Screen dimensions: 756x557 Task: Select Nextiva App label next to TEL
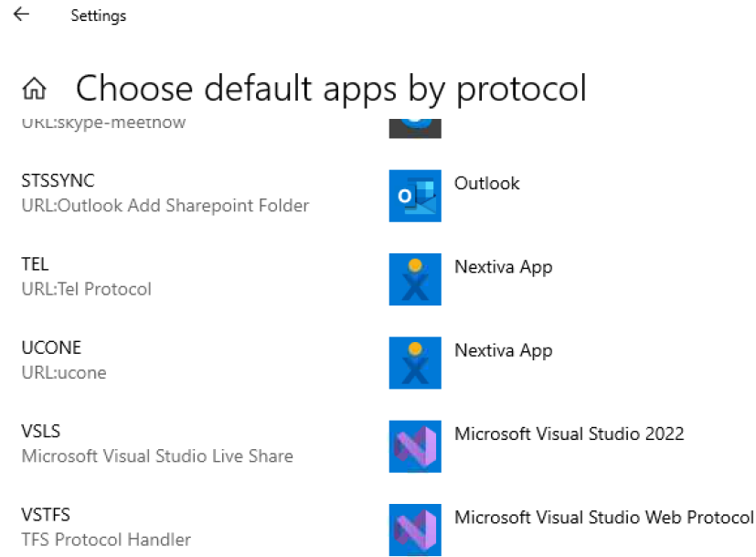coord(504,267)
